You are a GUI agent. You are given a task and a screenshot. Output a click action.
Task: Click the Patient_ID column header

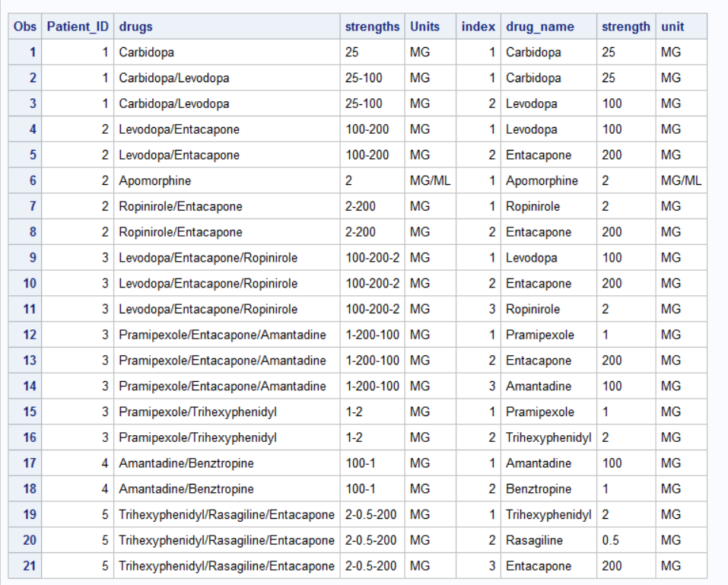pyautogui.click(x=78, y=27)
